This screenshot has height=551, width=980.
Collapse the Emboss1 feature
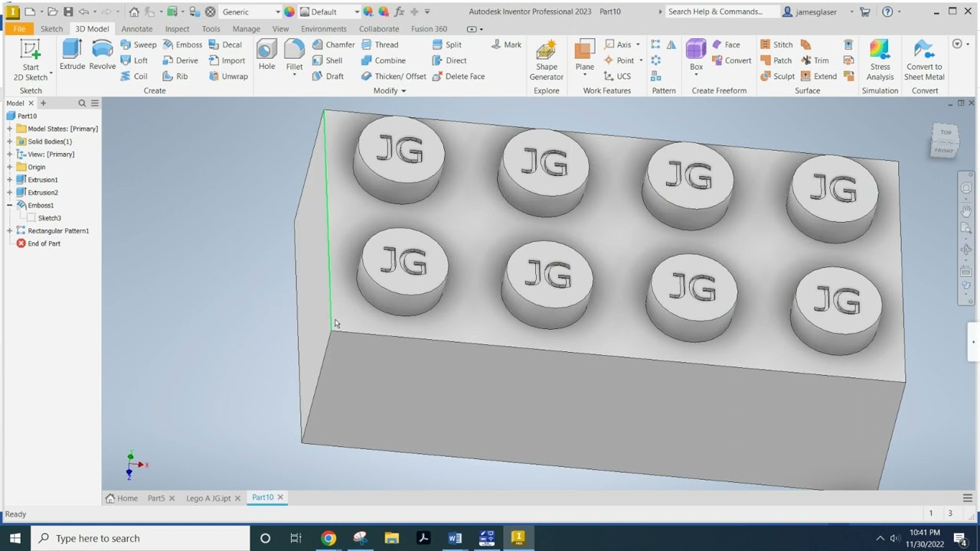pyautogui.click(x=10, y=205)
